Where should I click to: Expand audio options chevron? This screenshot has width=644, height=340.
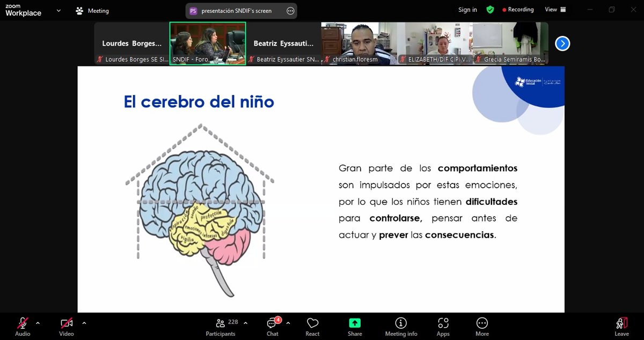pyautogui.click(x=38, y=323)
